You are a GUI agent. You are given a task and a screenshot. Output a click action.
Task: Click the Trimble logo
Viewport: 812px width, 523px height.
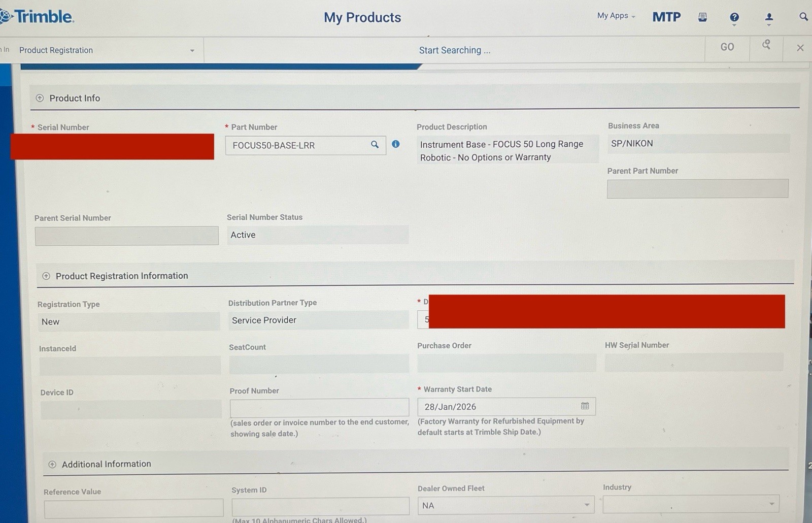(38, 16)
